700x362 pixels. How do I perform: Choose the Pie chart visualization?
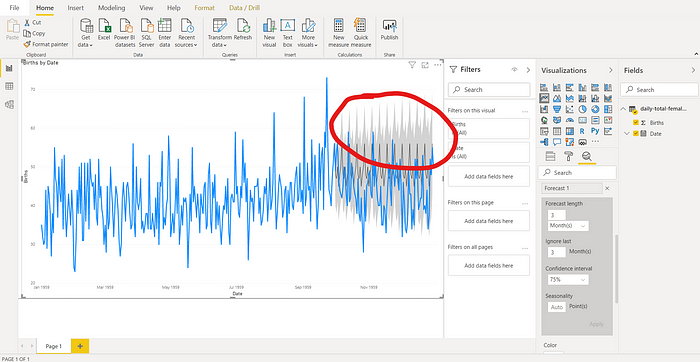pyautogui.click(x=582, y=109)
